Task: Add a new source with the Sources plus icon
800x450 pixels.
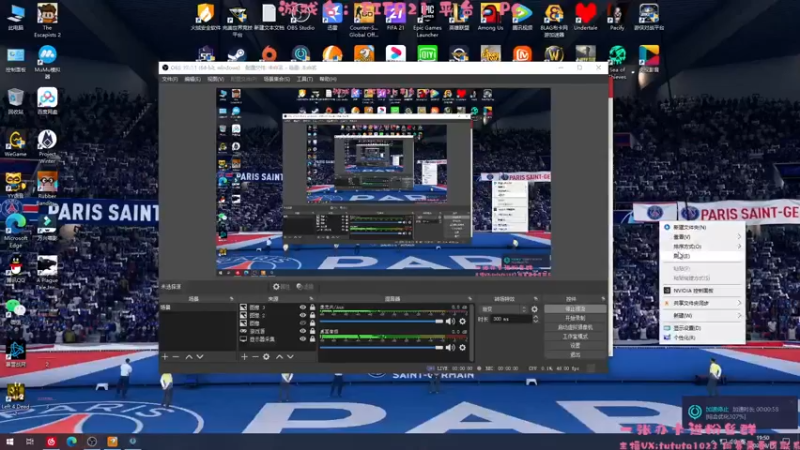Action: click(x=244, y=357)
